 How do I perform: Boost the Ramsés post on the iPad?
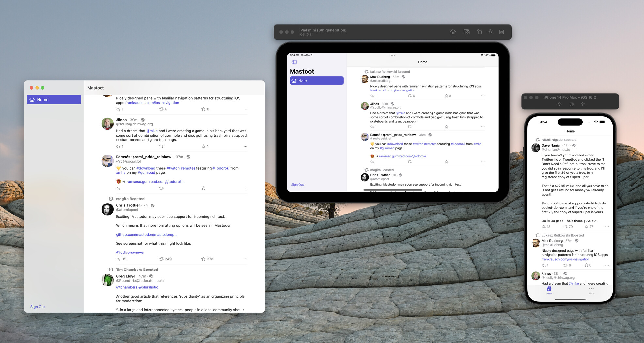(410, 162)
